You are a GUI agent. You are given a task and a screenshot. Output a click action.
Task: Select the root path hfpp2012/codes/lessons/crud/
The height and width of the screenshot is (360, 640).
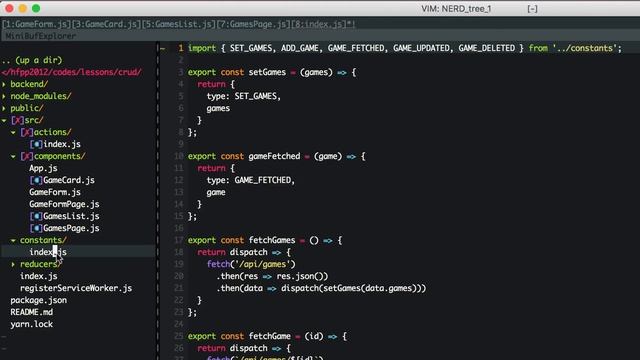71,72
